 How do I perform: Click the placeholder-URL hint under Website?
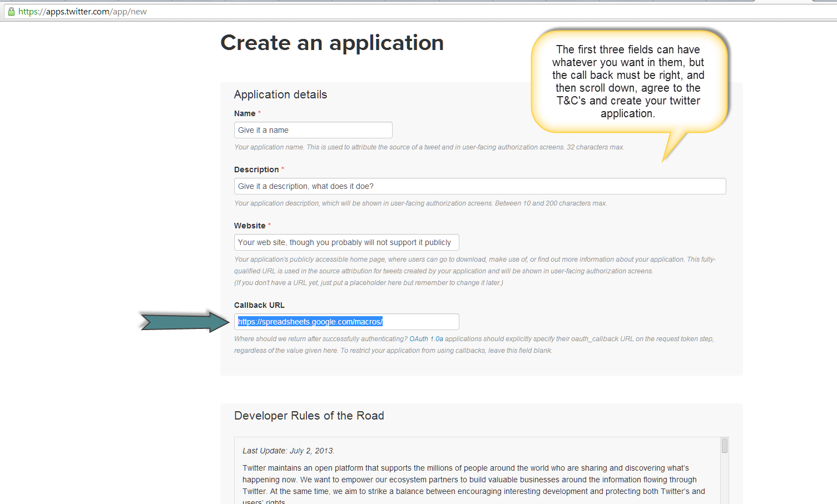pyautogui.click(x=369, y=283)
